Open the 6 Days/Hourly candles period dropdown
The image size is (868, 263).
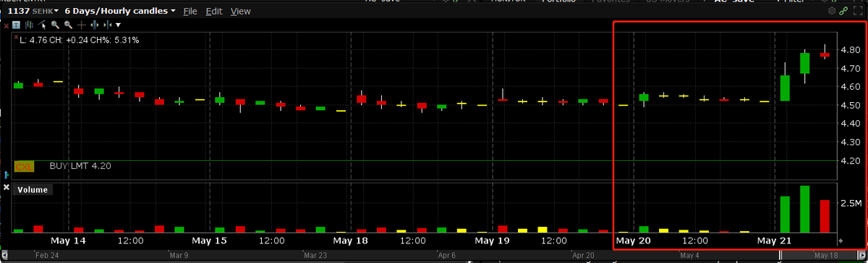119,11
